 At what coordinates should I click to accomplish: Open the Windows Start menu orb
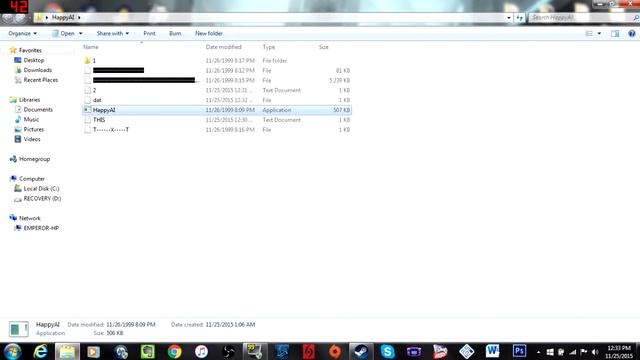click(12, 351)
